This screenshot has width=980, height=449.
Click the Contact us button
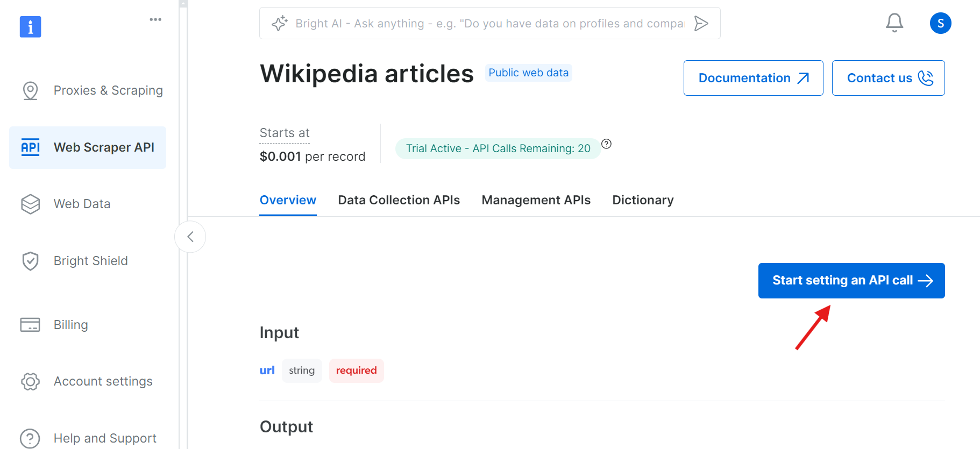pyautogui.click(x=887, y=78)
